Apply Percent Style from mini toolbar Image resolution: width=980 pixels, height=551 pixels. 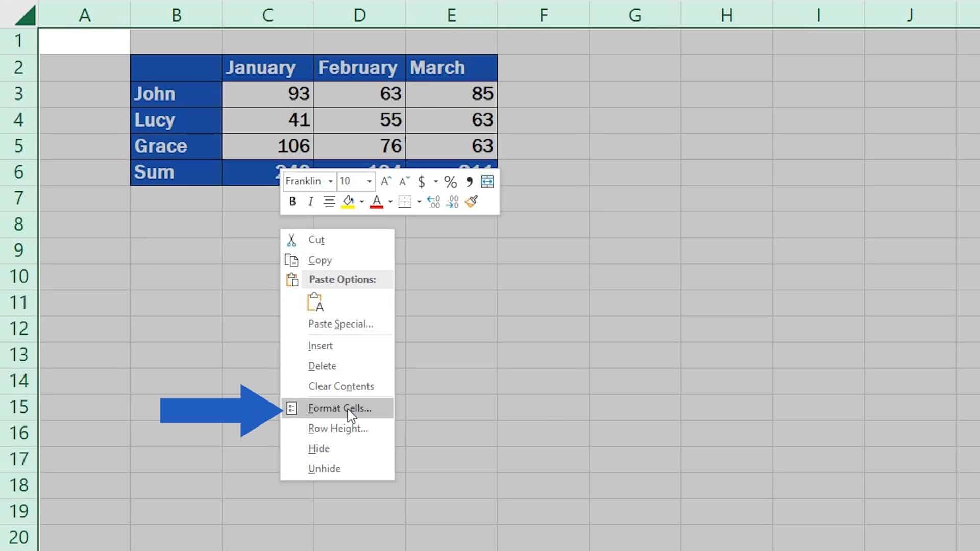pyautogui.click(x=450, y=182)
